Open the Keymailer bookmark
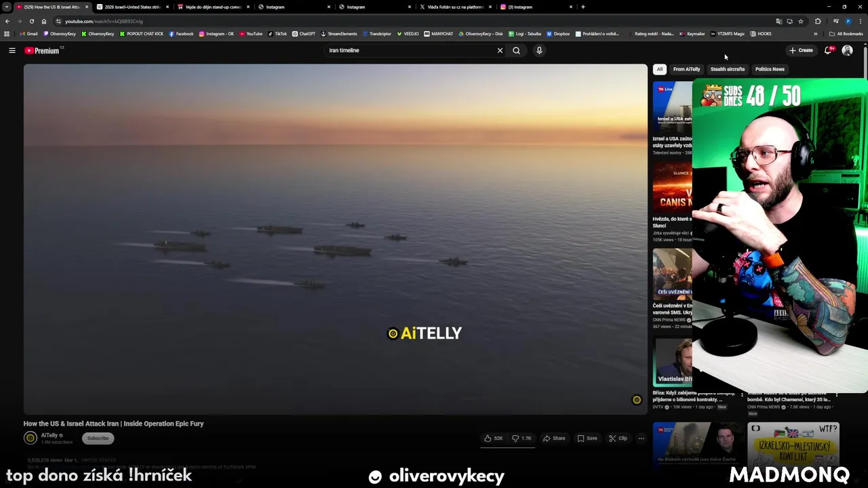Image resolution: width=868 pixels, height=488 pixels. 692,34
